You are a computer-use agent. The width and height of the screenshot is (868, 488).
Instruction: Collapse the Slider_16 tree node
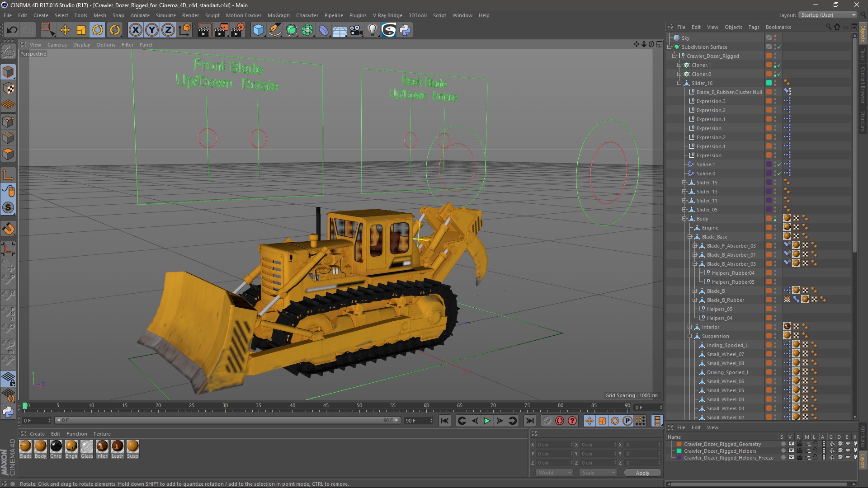point(679,83)
